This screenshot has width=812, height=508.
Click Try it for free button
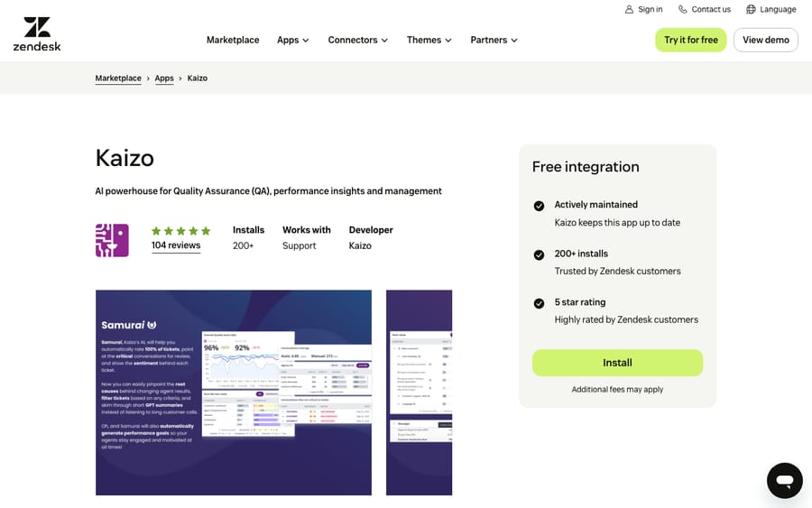[691, 40]
